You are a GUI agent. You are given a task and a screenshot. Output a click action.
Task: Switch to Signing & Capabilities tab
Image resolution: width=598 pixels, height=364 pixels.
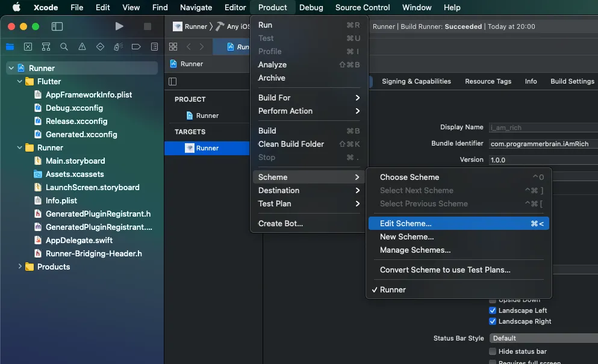(416, 81)
